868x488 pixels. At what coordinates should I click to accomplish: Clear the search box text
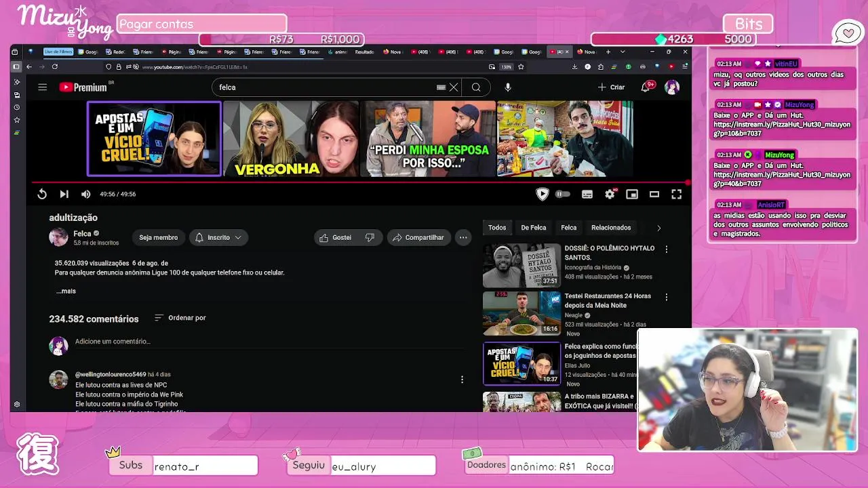454,87
